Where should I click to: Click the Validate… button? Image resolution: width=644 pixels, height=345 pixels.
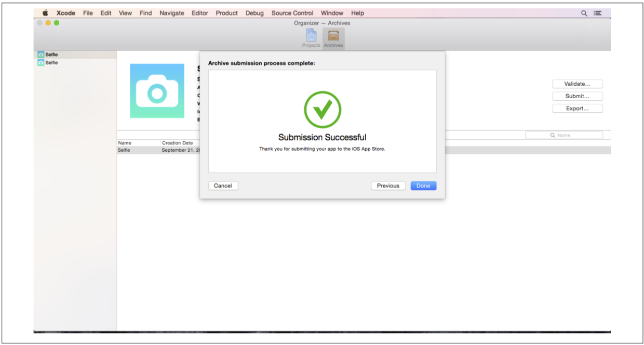coord(577,84)
